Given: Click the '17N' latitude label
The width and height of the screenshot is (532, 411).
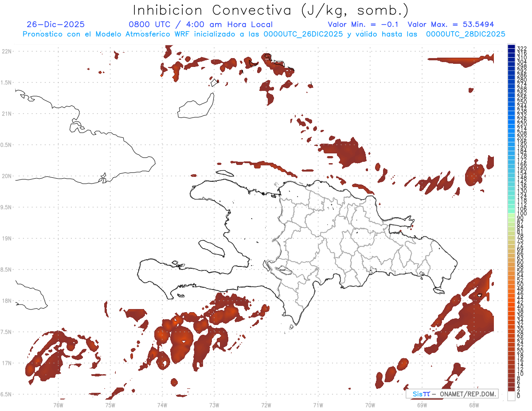Looking at the screenshot, I should pyautogui.click(x=7, y=363).
